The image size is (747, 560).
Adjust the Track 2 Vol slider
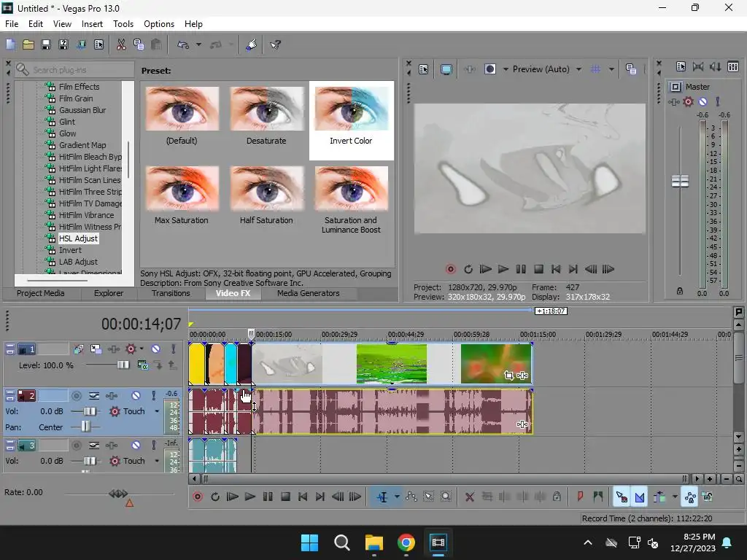(x=90, y=411)
